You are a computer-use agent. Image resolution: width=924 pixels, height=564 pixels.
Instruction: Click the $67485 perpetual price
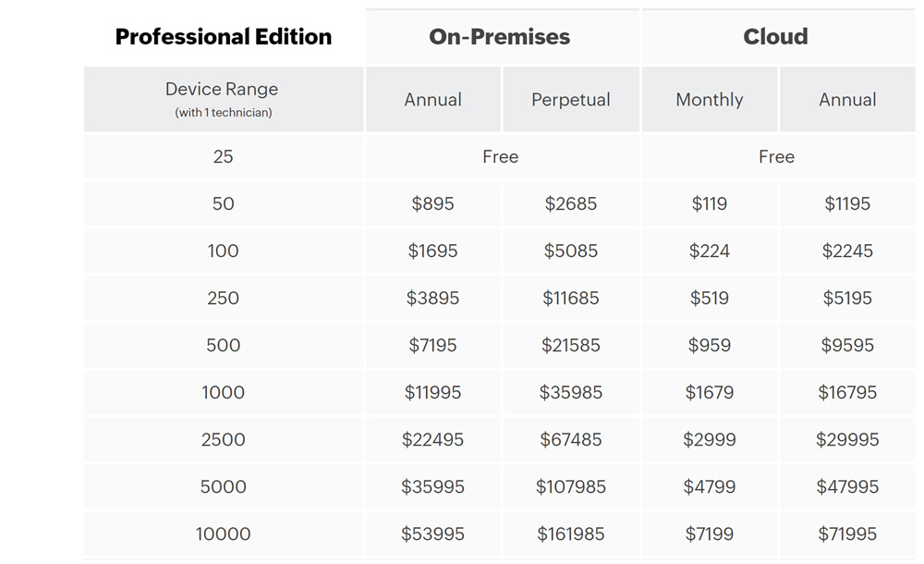(571, 440)
